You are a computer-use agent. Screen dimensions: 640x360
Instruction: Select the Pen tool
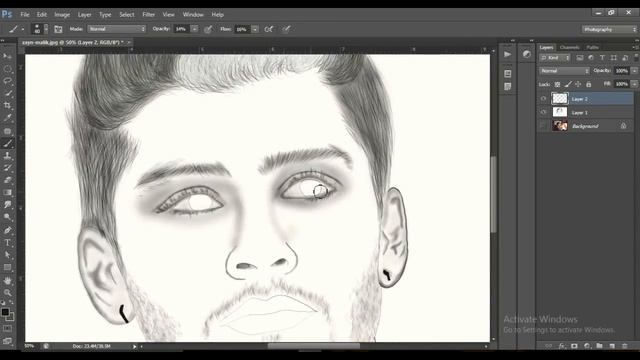pyautogui.click(x=7, y=230)
